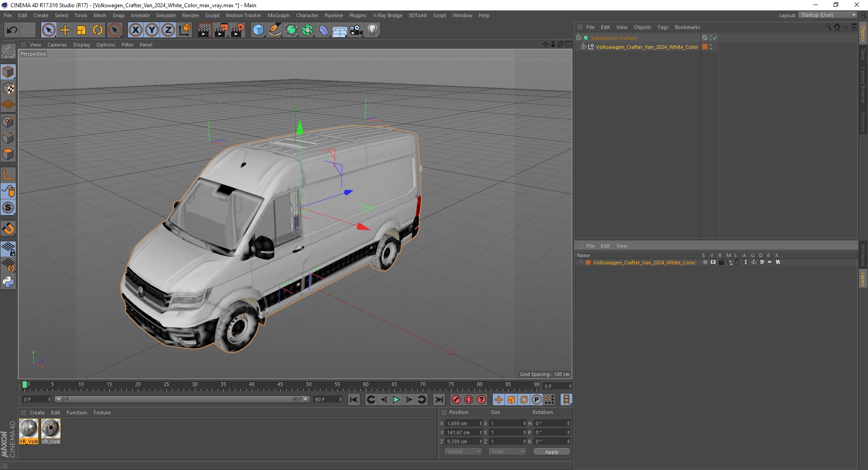
Task: Open the Structure side tab
Action: click(863, 121)
